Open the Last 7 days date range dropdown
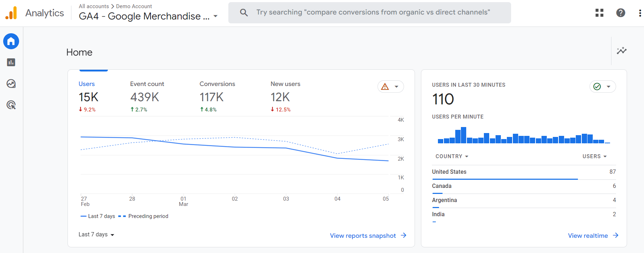644x253 pixels. 96,235
